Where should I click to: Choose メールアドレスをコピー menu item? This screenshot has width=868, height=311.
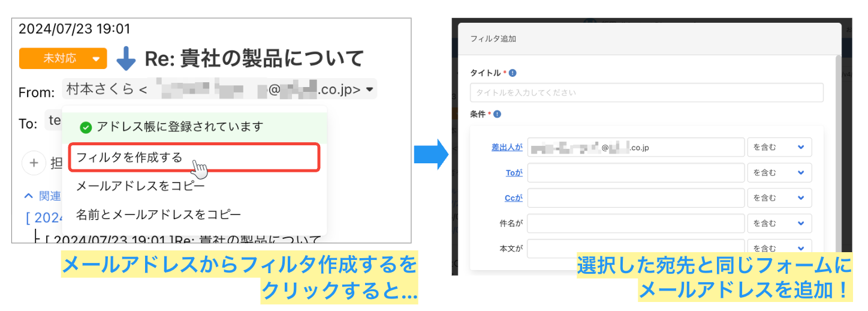(x=140, y=186)
